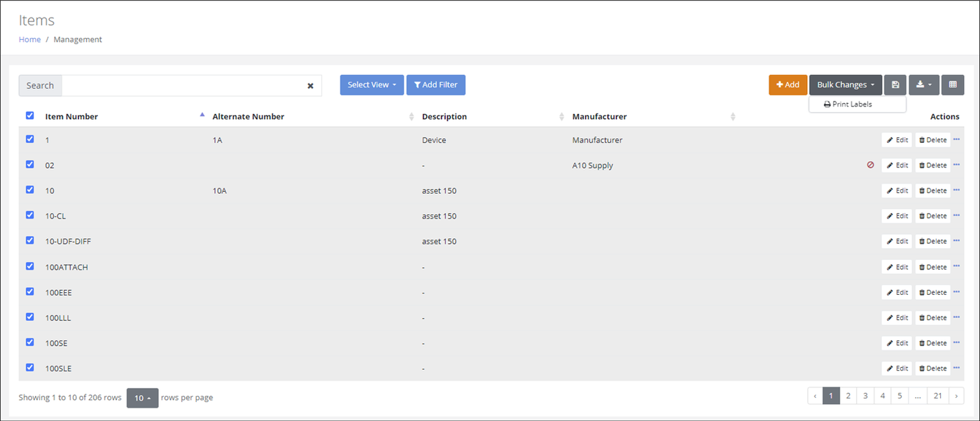The width and height of the screenshot is (980, 421).
Task: Uncheck the checkbox for item 100SE
Action: pyautogui.click(x=29, y=342)
